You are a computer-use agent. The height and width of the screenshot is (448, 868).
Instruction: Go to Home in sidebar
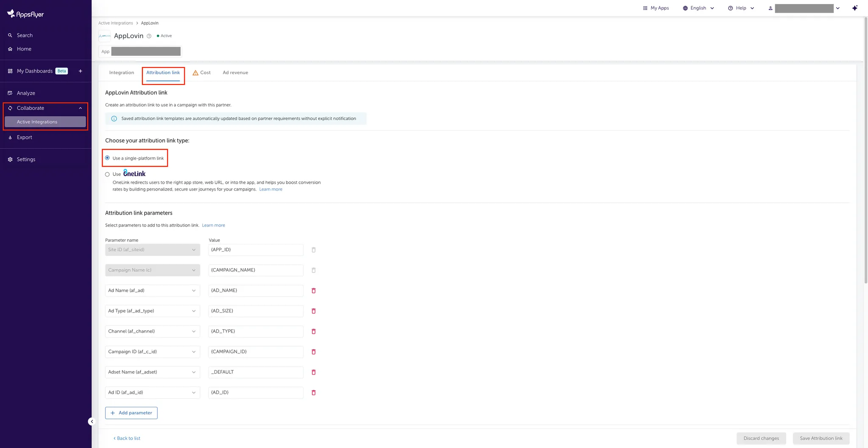pos(24,49)
